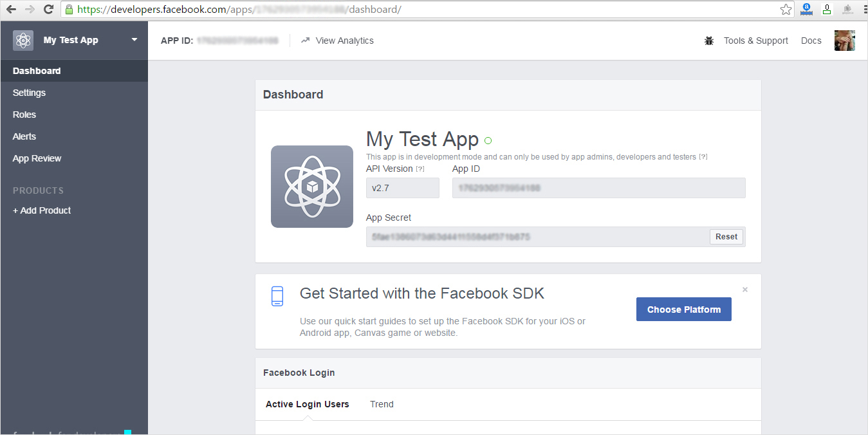Open Dashboard in the sidebar

pyautogui.click(x=74, y=71)
